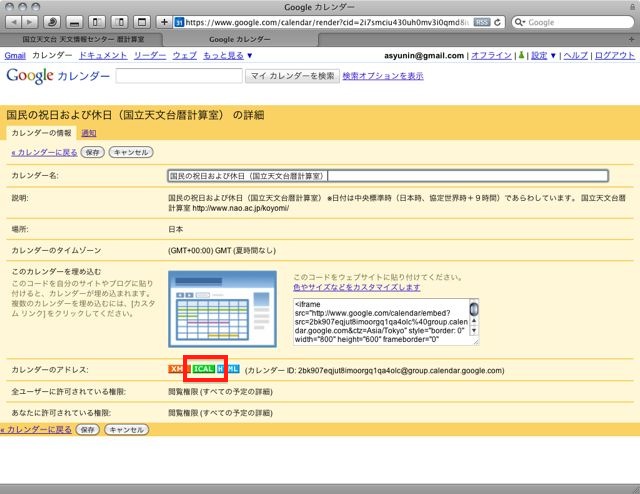
Task: Open the ドキュメント link
Action: point(103,55)
